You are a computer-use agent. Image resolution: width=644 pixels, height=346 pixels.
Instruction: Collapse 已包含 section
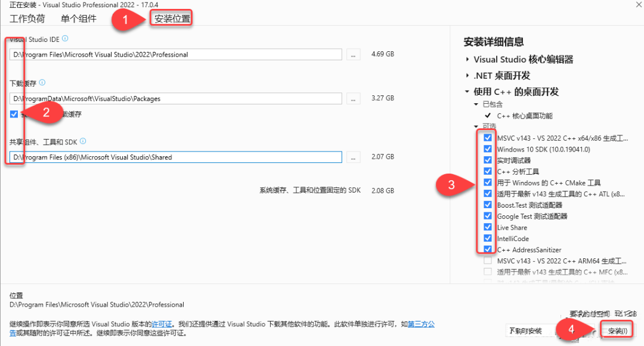click(476, 104)
